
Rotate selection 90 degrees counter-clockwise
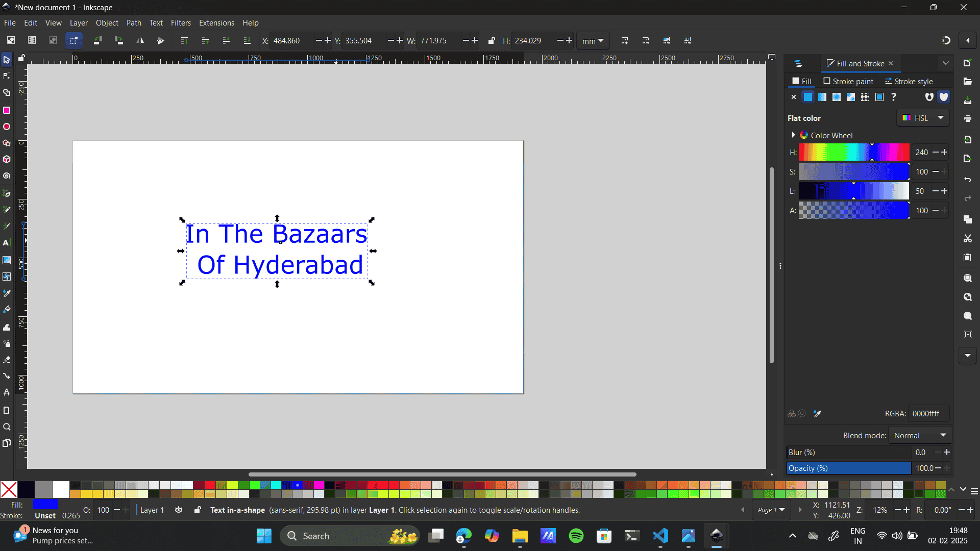tap(98, 40)
